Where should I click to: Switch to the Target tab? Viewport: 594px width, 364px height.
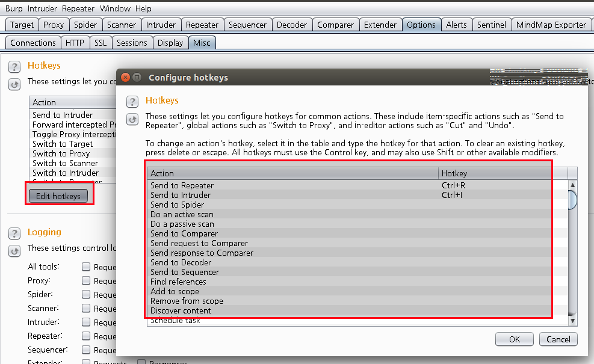click(x=22, y=25)
